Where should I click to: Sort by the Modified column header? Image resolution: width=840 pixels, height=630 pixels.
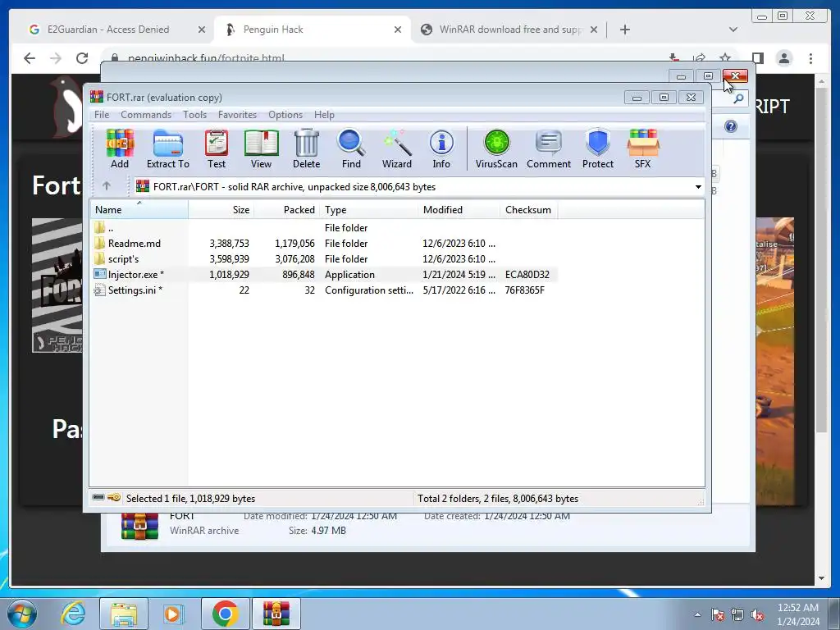[x=459, y=209]
